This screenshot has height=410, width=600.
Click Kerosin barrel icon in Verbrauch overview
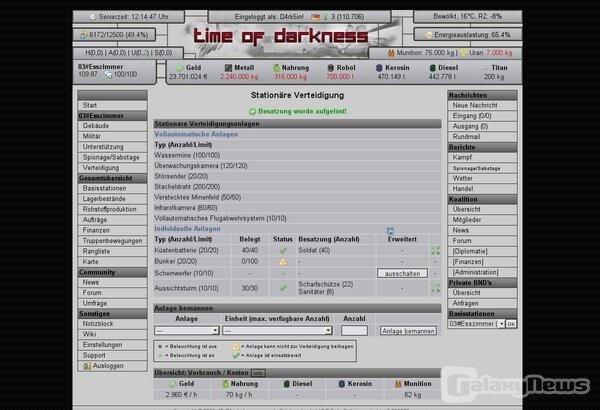pos(342,384)
